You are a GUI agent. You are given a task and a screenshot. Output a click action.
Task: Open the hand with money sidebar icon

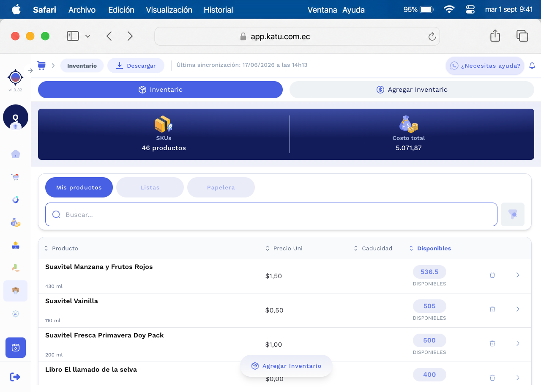pos(16,268)
